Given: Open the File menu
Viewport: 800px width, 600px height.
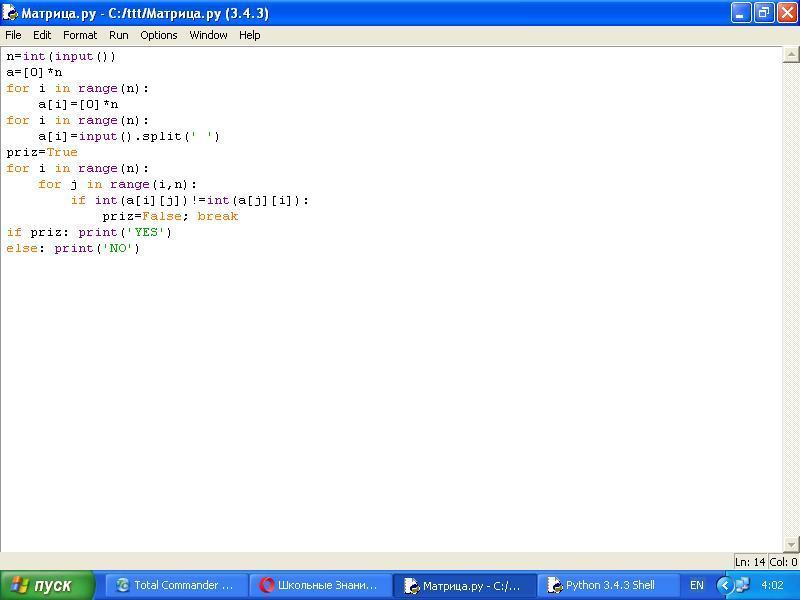Looking at the screenshot, I should click(x=13, y=35).
